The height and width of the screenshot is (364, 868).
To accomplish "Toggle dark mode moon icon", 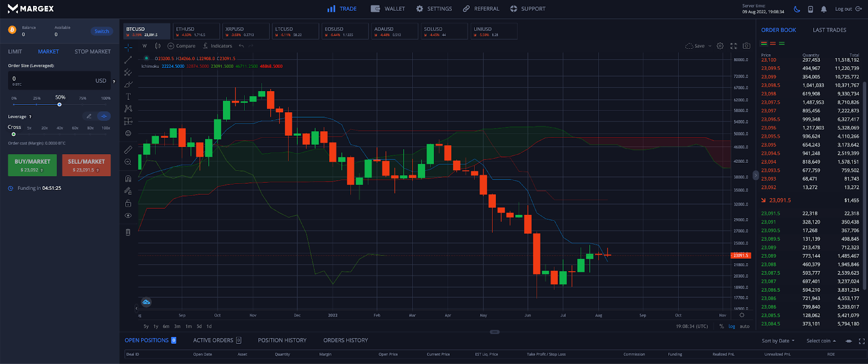I will pyautogui.click(x=797, y=9).
